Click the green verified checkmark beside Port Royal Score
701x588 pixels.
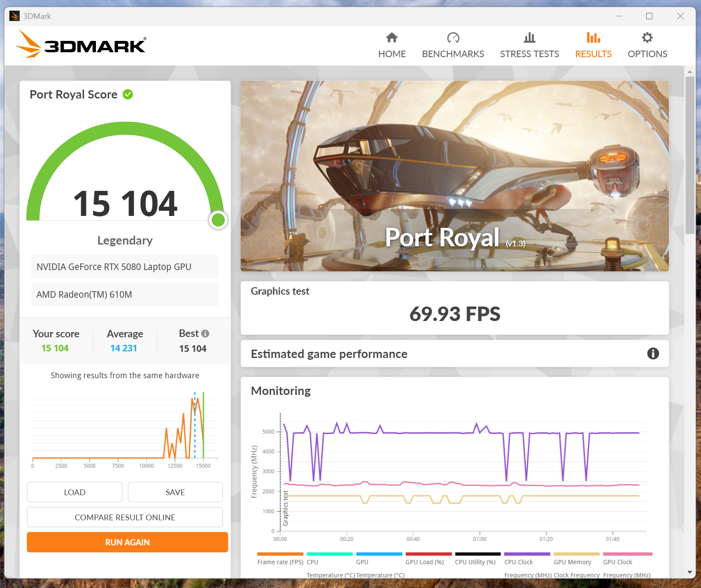[x=128, y=95]
